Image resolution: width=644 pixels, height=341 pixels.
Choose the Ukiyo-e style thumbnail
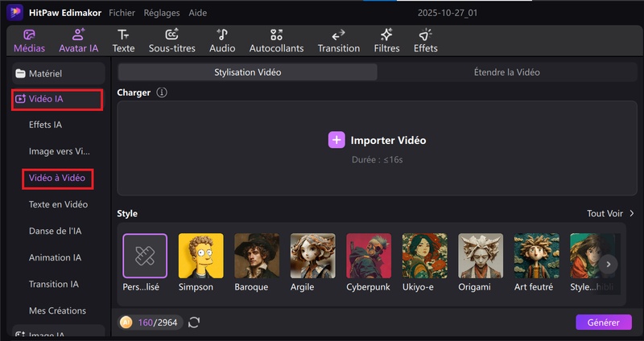click(x=425, y=256)
